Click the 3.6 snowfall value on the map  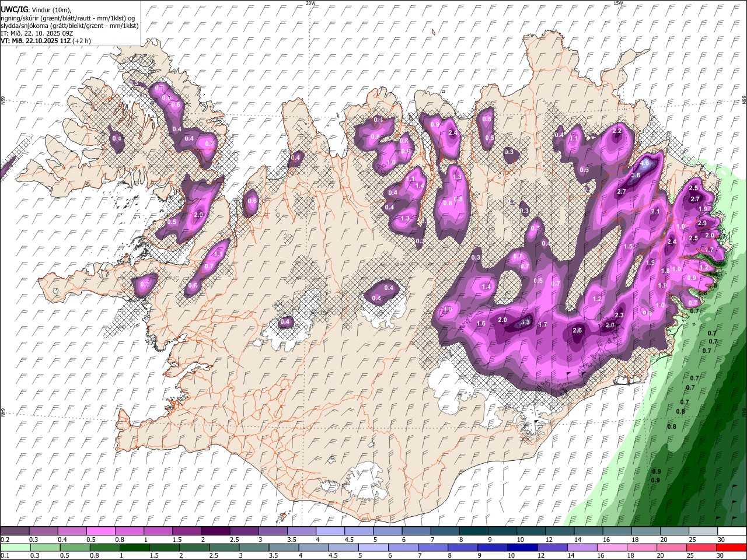coord(636,176)
